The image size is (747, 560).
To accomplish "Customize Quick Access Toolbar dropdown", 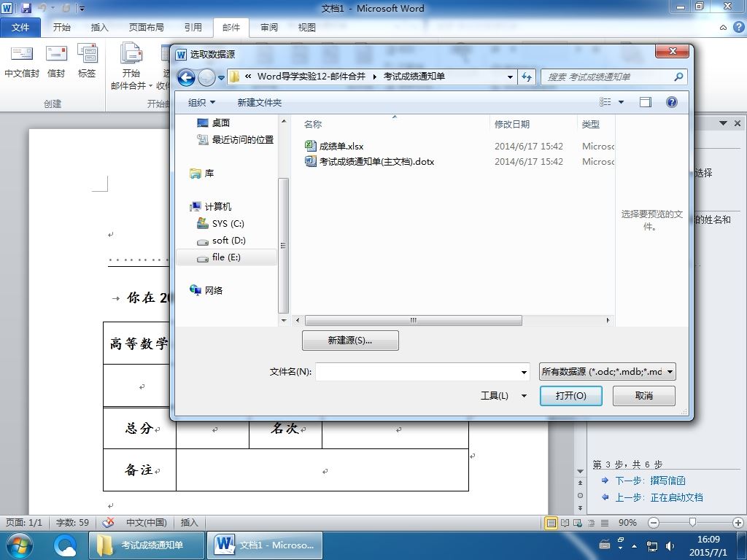I will pyautogui.click(x=82, y=8).
